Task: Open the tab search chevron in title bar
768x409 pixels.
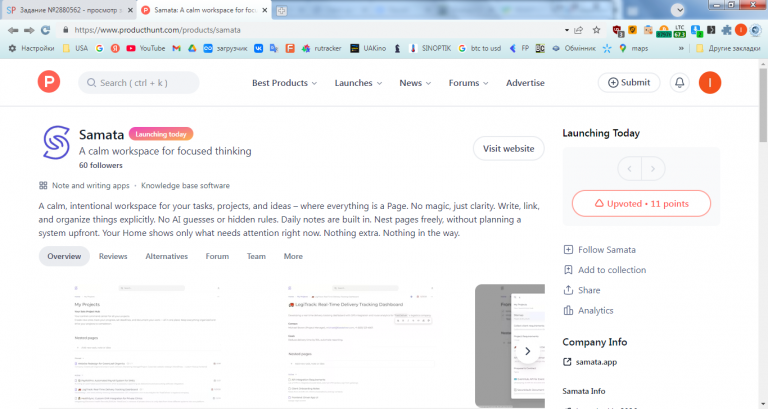Action: pyautogui.click(x=678, y=10)
